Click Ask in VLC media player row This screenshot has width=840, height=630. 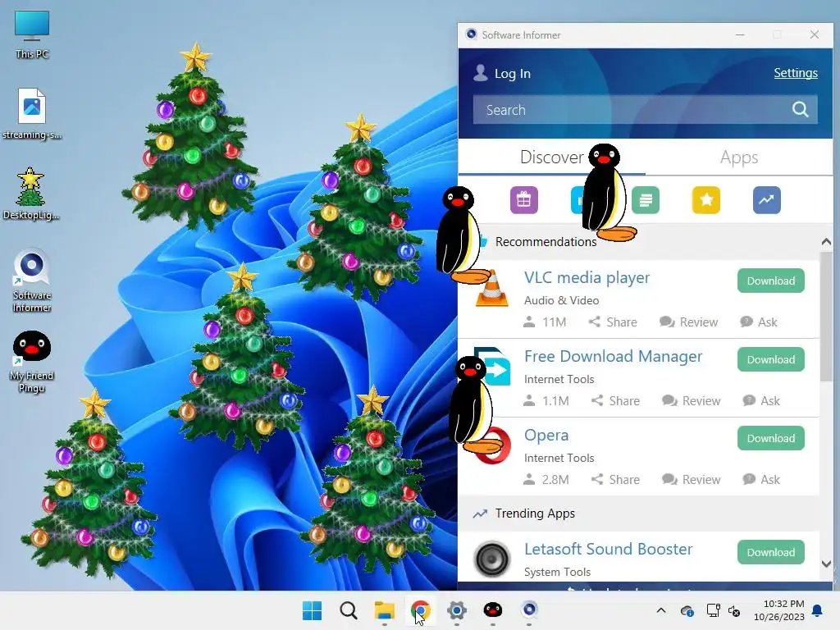758,322
